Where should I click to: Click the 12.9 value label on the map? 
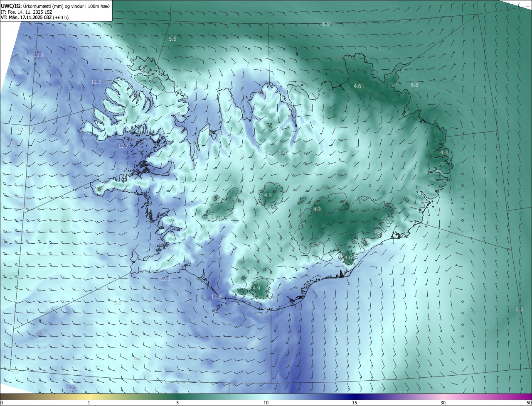216,297
